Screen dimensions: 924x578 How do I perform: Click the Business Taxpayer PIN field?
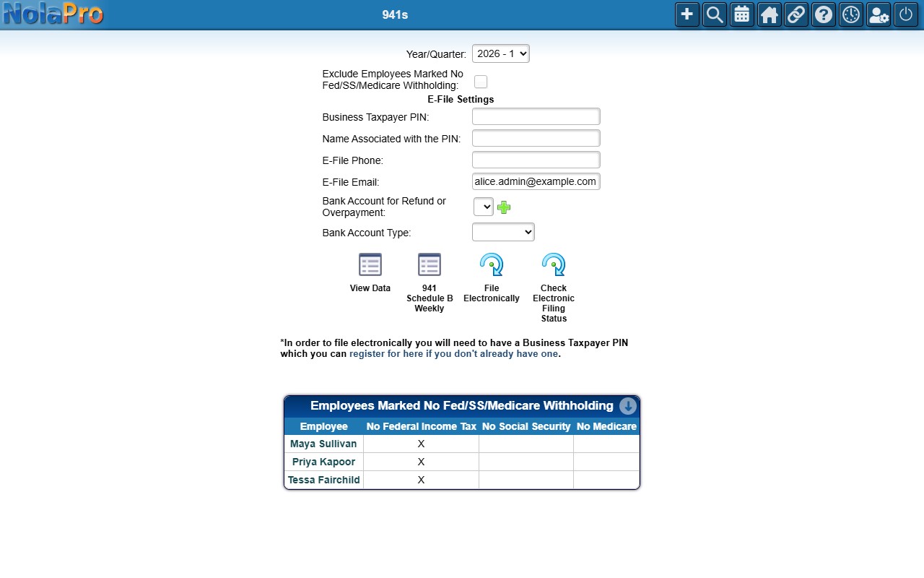(x=536, y=116)
